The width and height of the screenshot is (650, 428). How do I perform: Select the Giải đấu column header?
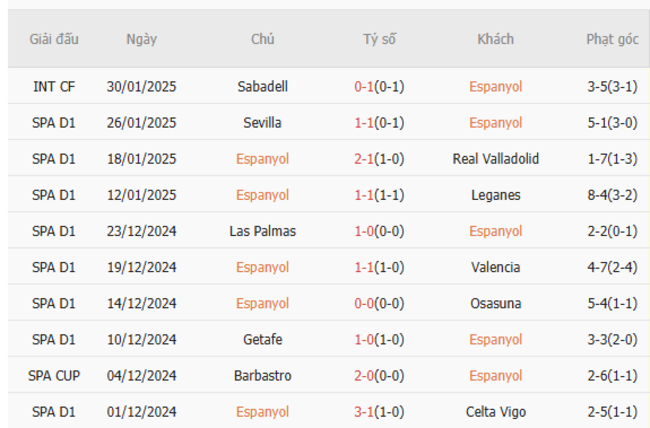pos(54,39)
